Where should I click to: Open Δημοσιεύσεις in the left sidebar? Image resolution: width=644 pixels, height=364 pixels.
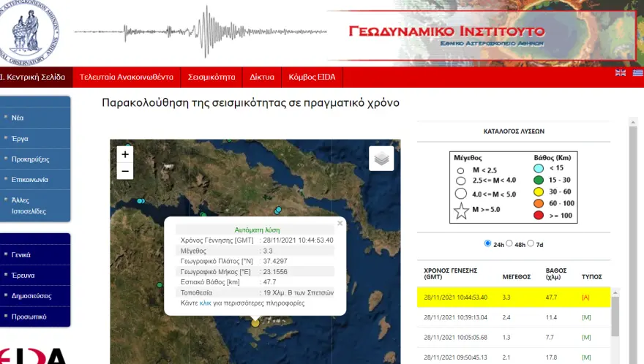pyautogui.click(x=31, y=296)
